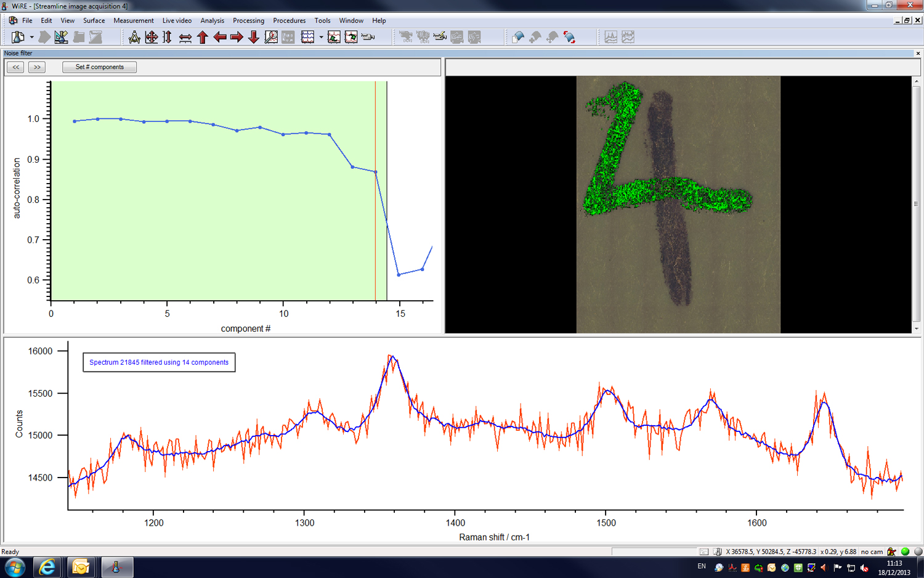This screenshot has height=578, width=924.
Task: Expand the multi-spectrum view dropdown arrow
Action: [x=321, y=38]
